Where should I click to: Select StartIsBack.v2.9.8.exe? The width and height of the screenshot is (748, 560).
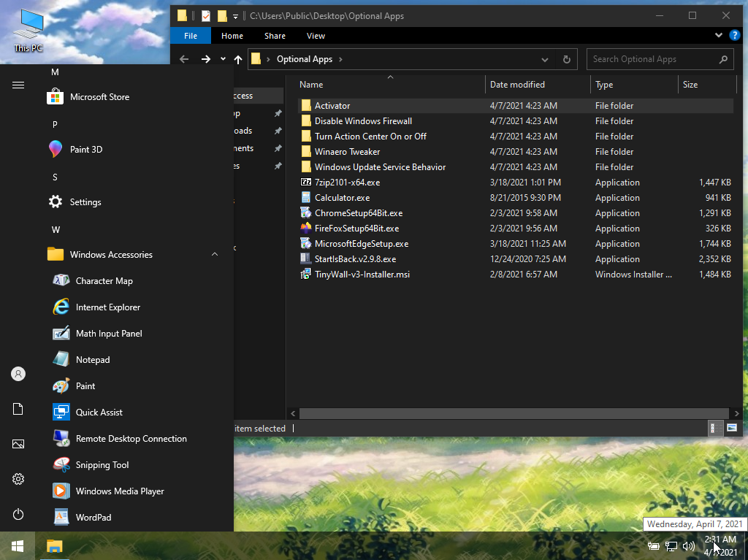coord(515,259)
